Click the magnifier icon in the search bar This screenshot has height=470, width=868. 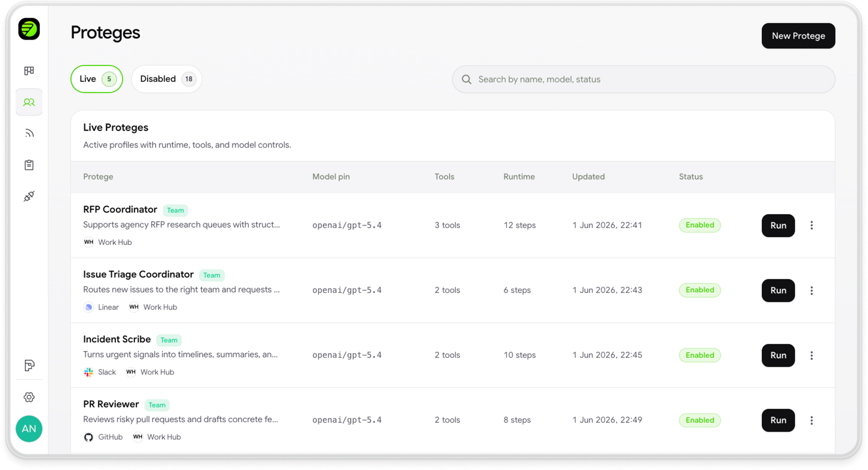point(466,79)
